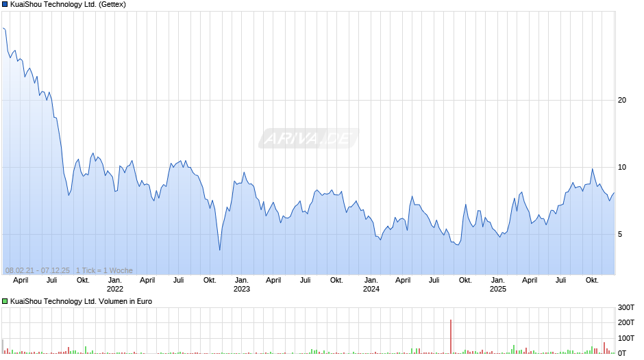Click the price axis value 10
Screen dimensions: 644x360
(622, 167)
